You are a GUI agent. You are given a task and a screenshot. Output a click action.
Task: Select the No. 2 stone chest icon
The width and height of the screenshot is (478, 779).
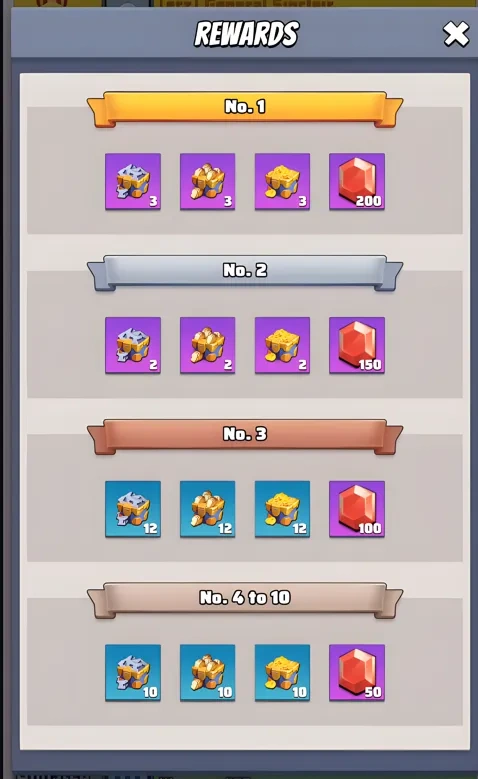pyautogui.click(x=208, y=345)
